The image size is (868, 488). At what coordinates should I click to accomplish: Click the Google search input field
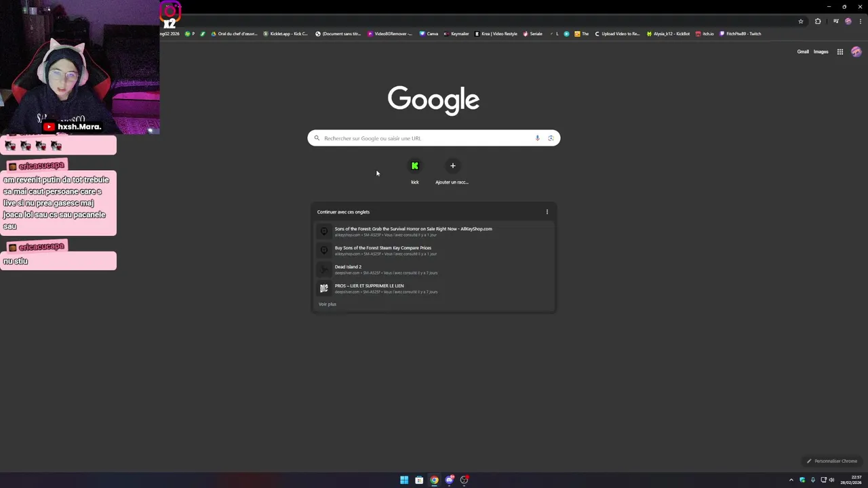433,138
